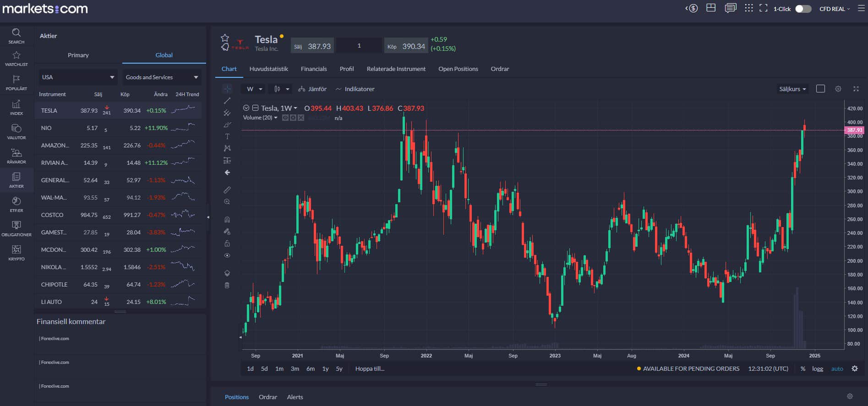Add Tesla to favorites with star icon
The height and width of the screenshot is (406, 868).
click(225, 38)
